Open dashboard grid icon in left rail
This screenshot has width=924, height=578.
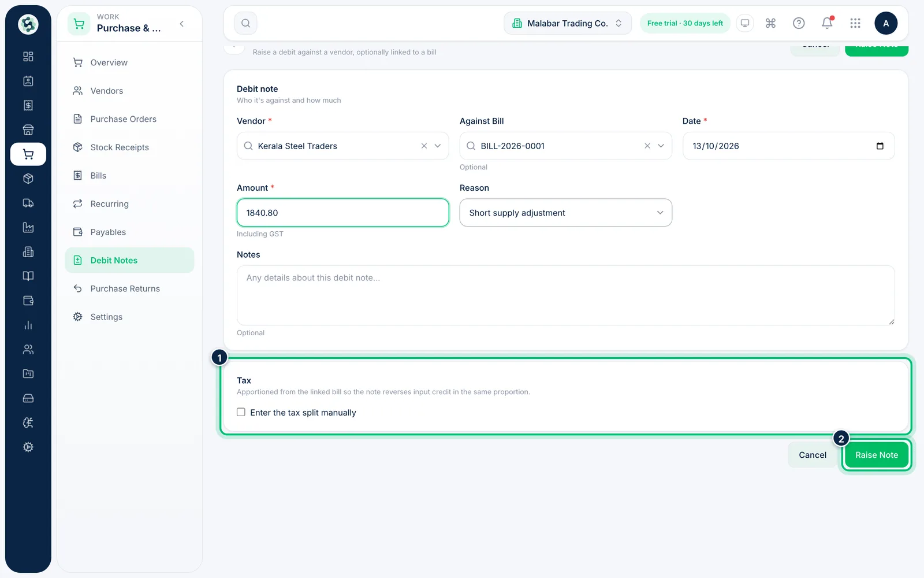[x=28, y=57]
